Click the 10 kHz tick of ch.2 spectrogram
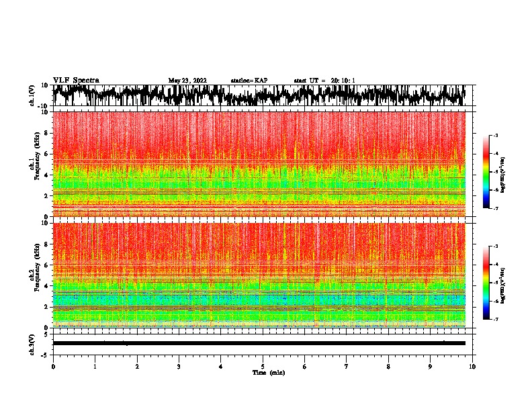This screenshot has width=532, height=411. [45, 223]
